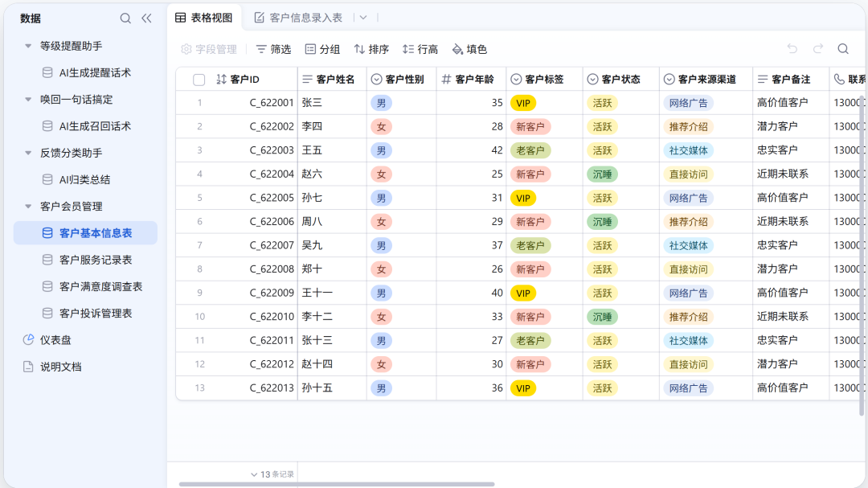The width and height of the screenshot is (868, 488).
Task: Click the 客户姓名 column header
Action: (x=332, y=80)
